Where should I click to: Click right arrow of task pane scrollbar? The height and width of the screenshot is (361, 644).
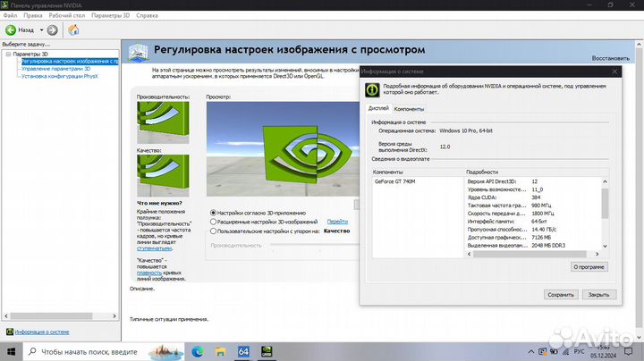(x=114, y=316)
